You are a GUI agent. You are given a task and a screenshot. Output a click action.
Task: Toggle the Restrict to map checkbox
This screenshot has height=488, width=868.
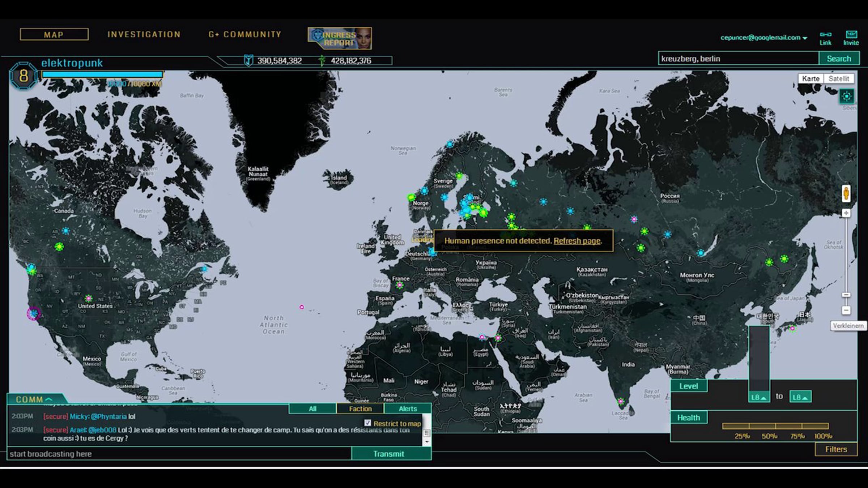click(x=368, y=423)
